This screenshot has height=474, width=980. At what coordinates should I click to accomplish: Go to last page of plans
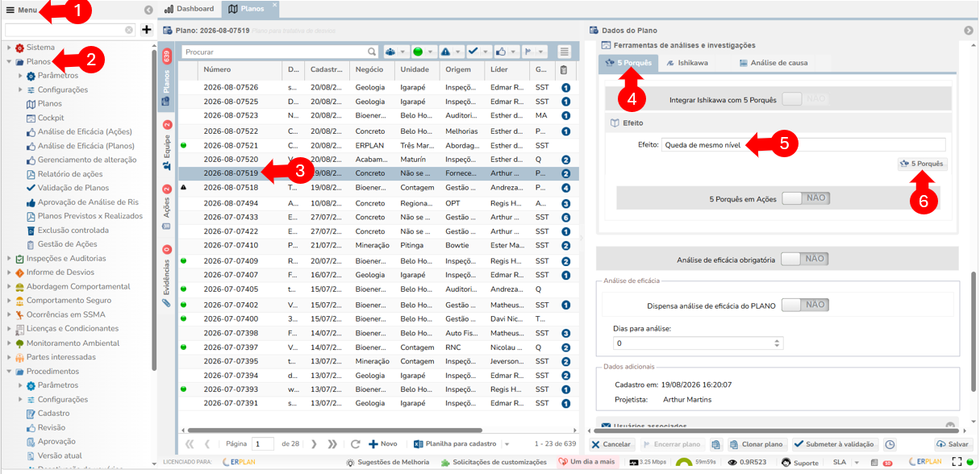332,444
